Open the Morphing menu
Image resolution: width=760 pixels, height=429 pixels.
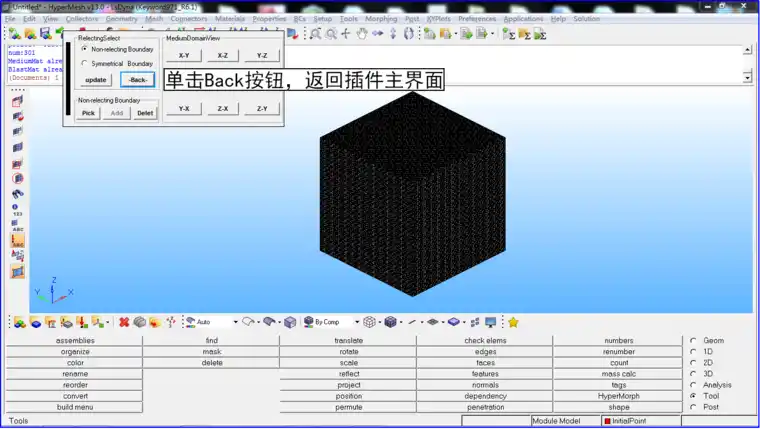381,18
